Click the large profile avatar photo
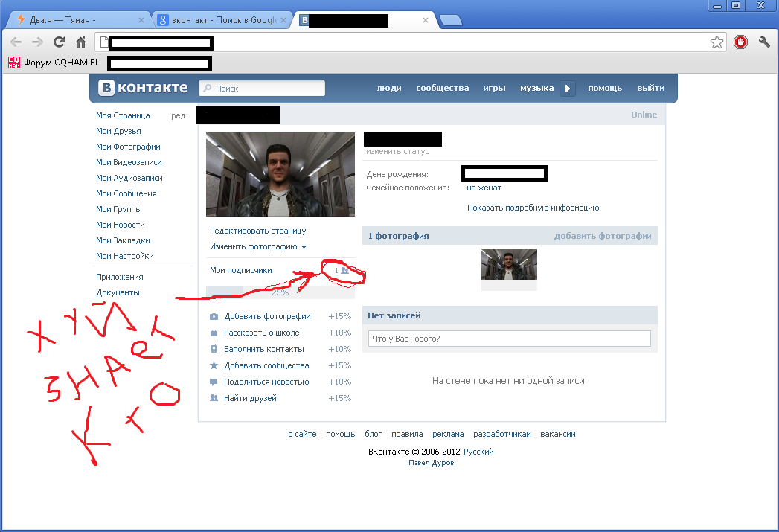The width and height of the screenshot is (779, 532). [280, 174]
